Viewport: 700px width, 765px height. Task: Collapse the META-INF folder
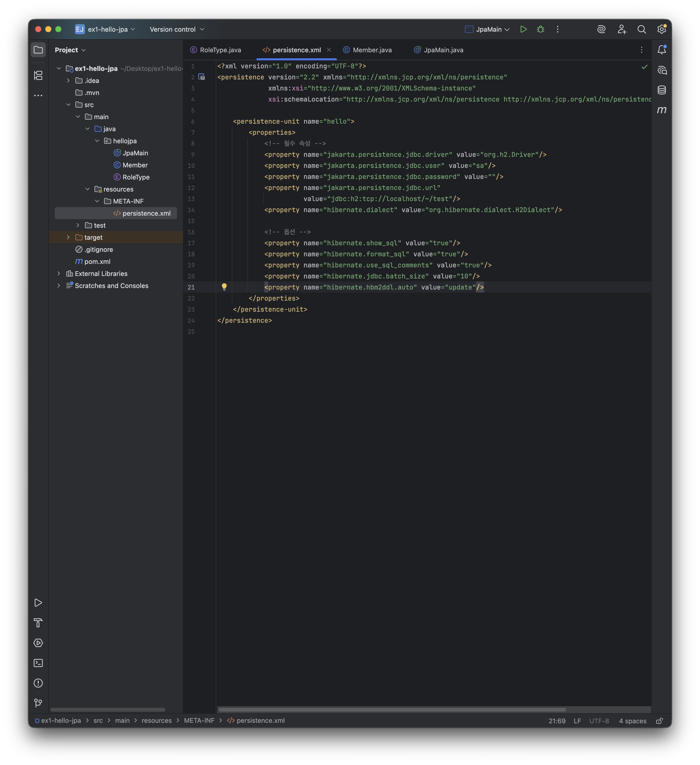97,201
